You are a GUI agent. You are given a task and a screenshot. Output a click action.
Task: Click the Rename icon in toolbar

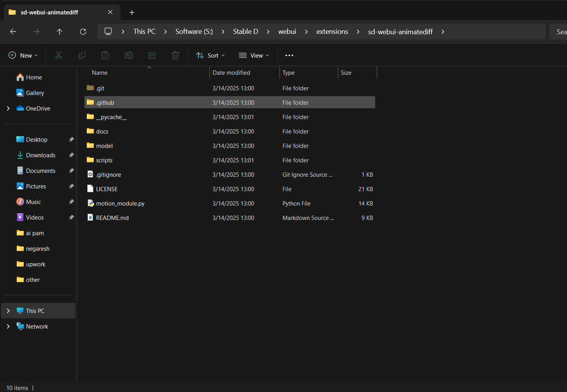129,55
